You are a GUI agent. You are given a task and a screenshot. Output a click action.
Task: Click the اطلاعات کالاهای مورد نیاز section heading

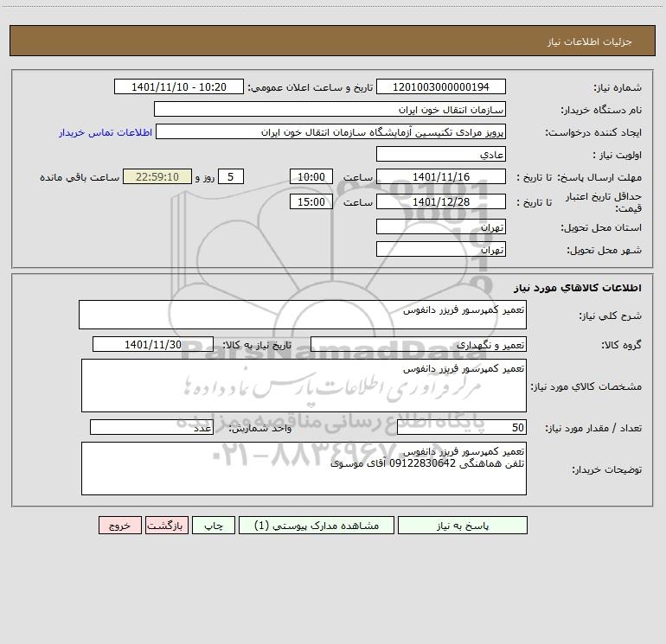(578, 288)
